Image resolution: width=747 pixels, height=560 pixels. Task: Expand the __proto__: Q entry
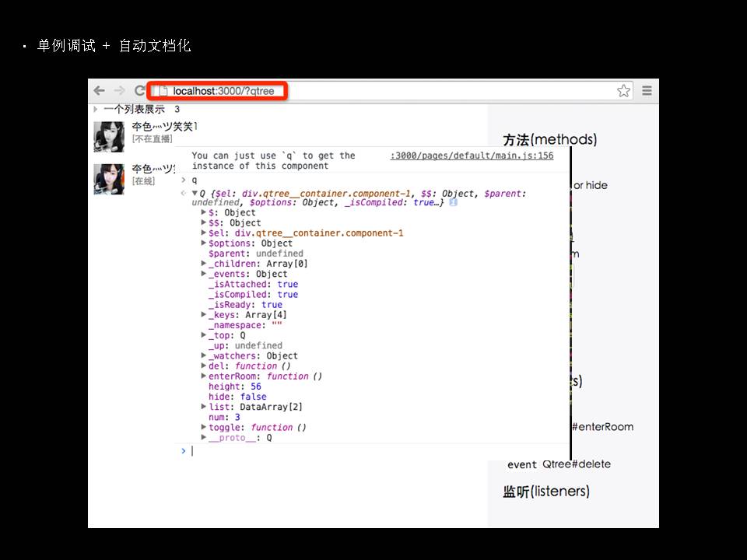click(204, 438)
